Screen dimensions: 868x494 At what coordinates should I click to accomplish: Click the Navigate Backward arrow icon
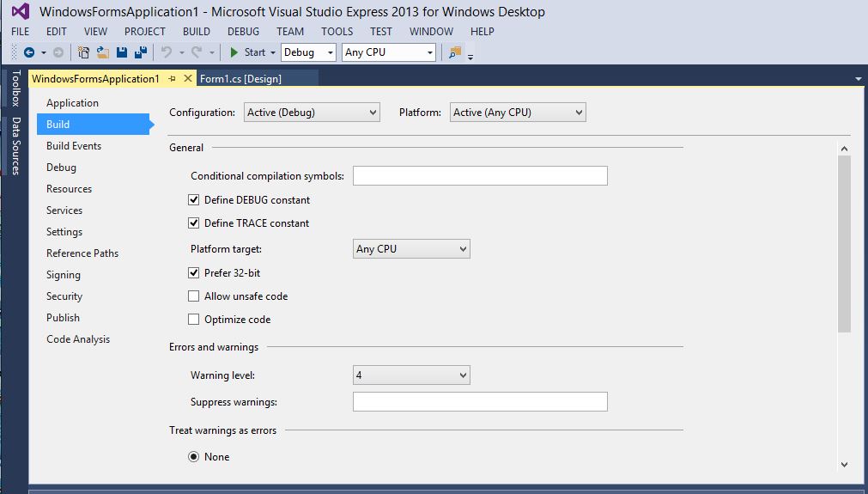[29, 52]
